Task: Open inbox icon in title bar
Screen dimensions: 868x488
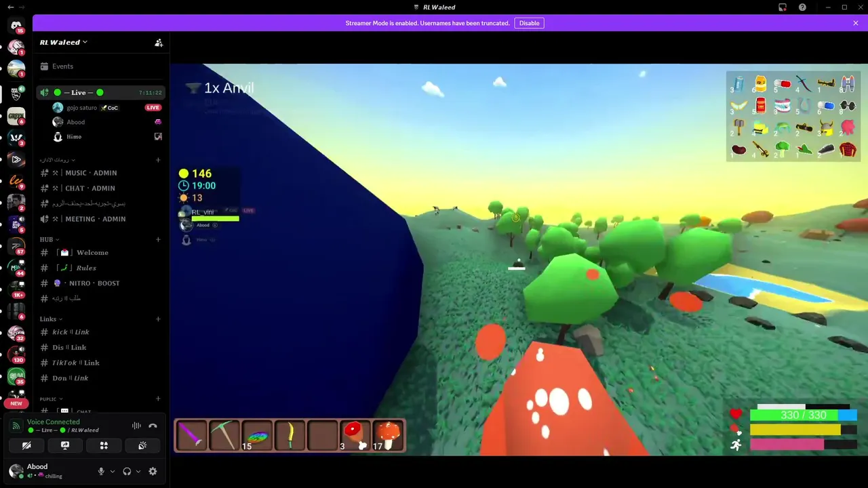Action: tap(783, 7)
